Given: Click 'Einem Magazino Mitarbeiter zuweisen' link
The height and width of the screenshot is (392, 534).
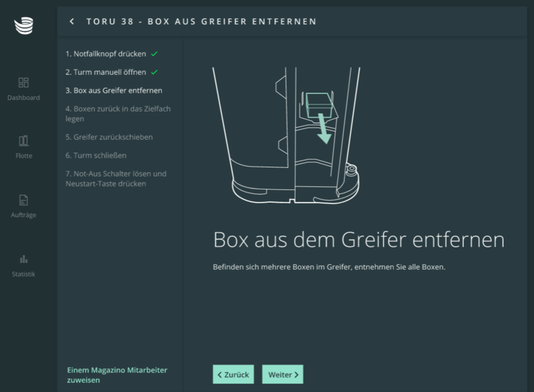Looking at the screenshot, I should point(117,375).
